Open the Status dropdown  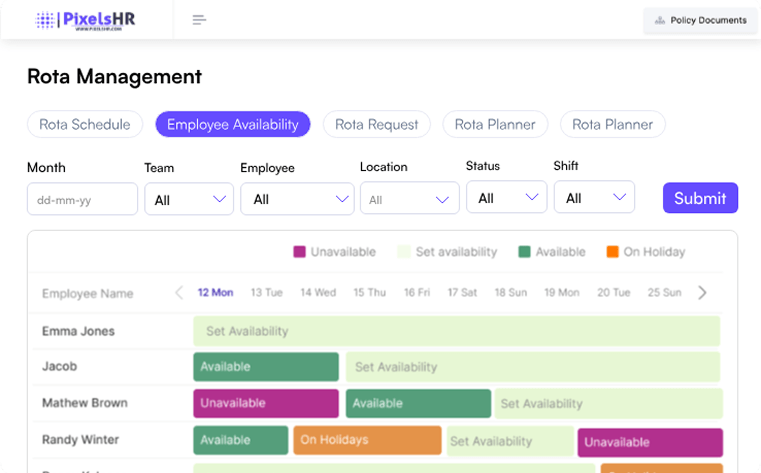(506, 198)
